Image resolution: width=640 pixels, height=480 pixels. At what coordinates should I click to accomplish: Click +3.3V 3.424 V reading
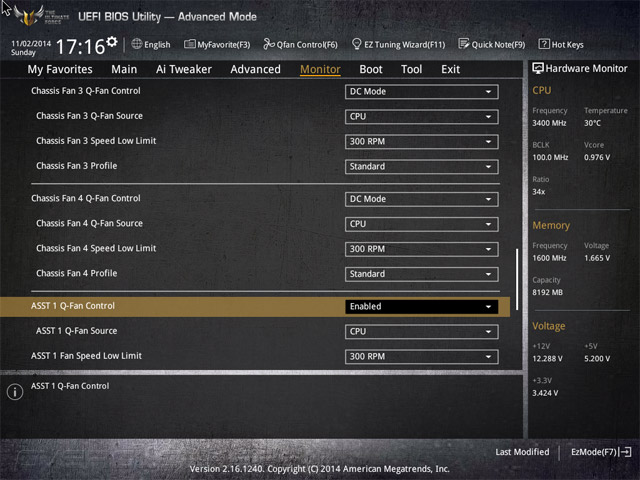point(545,393)
